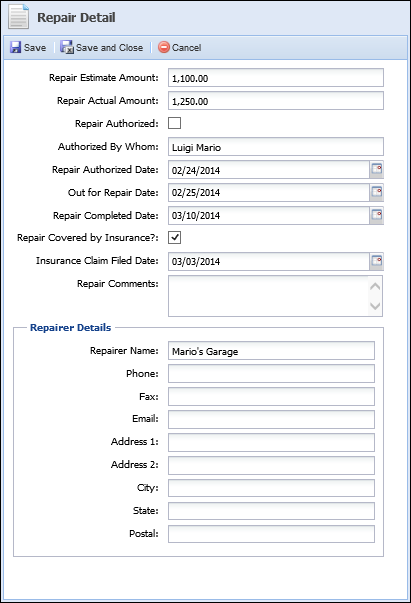Click the Postal input field
This screenshot has height=603, width=411.
click(x=271, y=534)
